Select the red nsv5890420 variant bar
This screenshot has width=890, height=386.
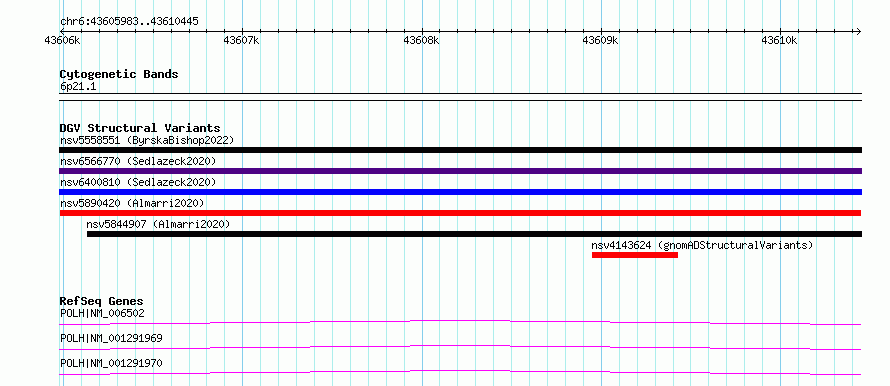click(x=460, y=213)
